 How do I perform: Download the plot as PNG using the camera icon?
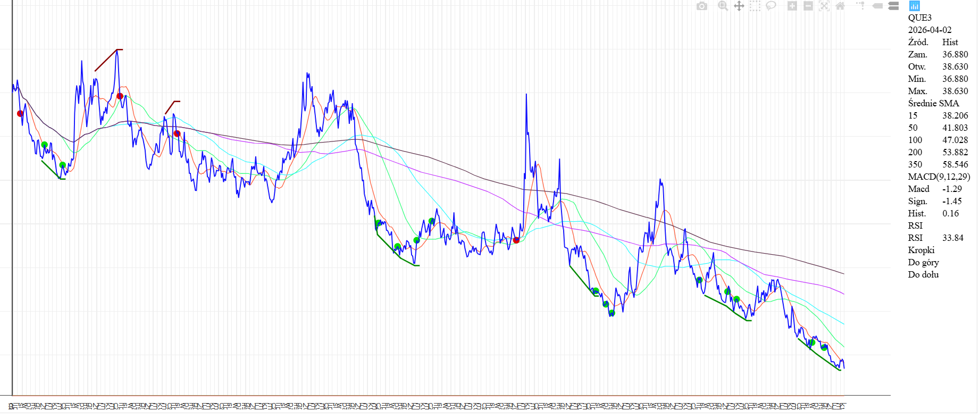click(702, 6)
